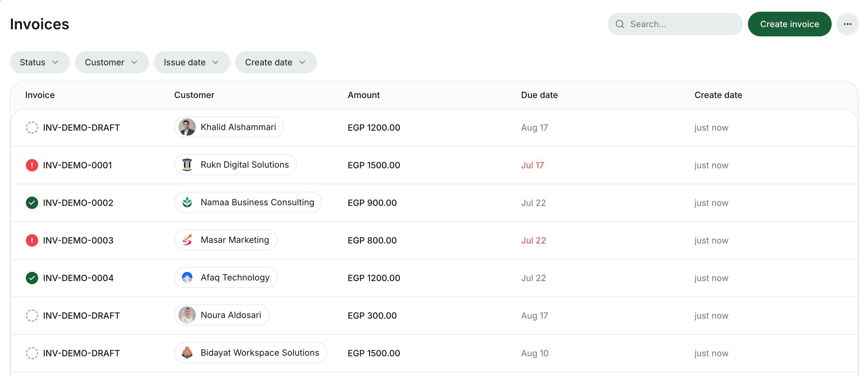Viewport: 868px width, 376px height.
Task: Open the Afaq Technology customer chip
Action: pyautogui.click(x=226, y=277)
